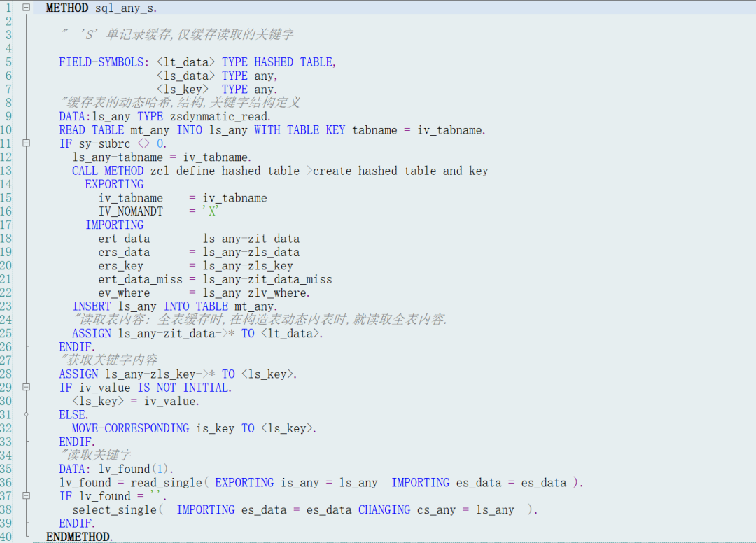Click on '<ls_key> = iv_value.' assignment

coord(136,402)
